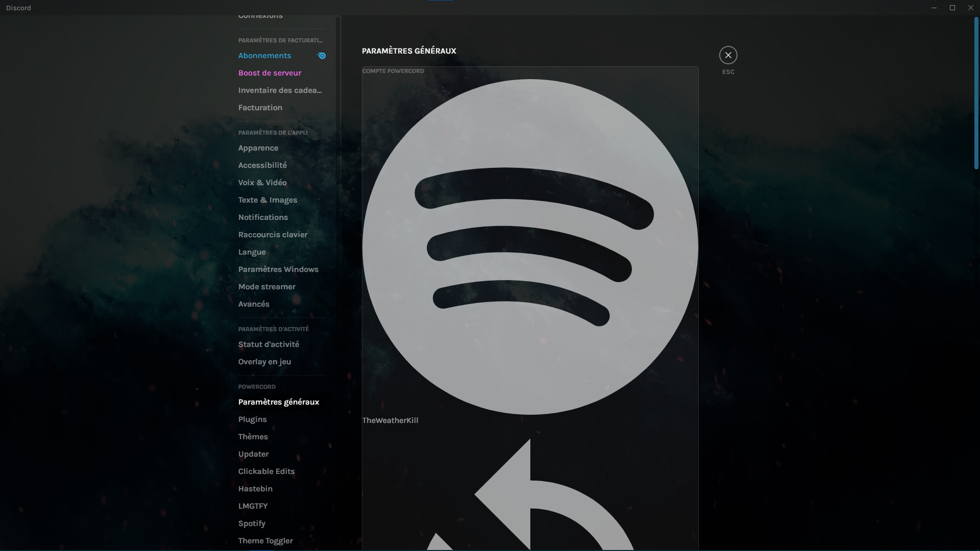980x551 pixels.
Task: Open Powercord Plugins page
Action: pyautogui.click(x=282, y=419)
